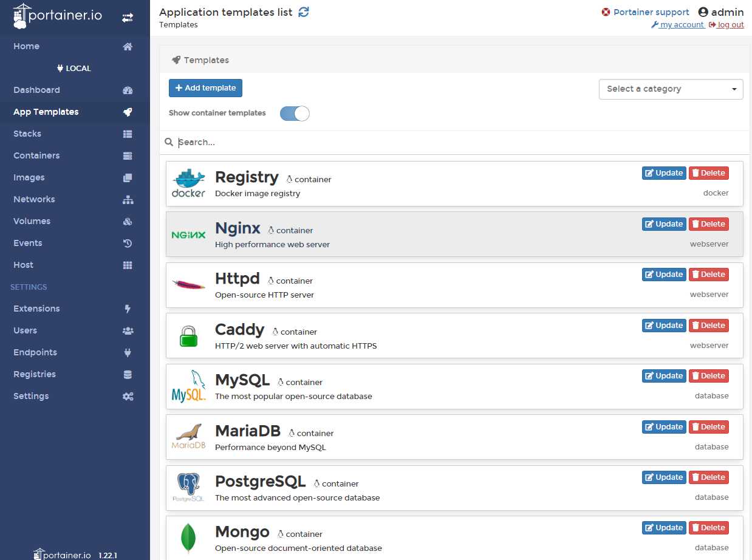752x560 pixels.
Task: Update the Httpd template
Action: (664, 275)
